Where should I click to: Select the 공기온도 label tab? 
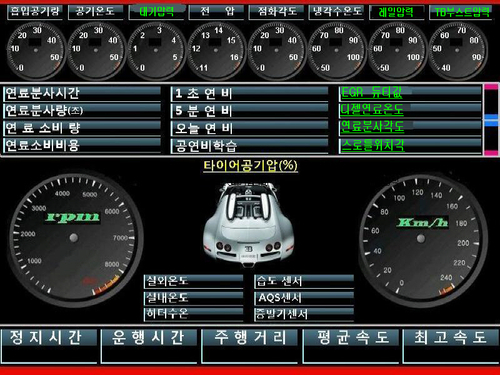pos(95,12)
